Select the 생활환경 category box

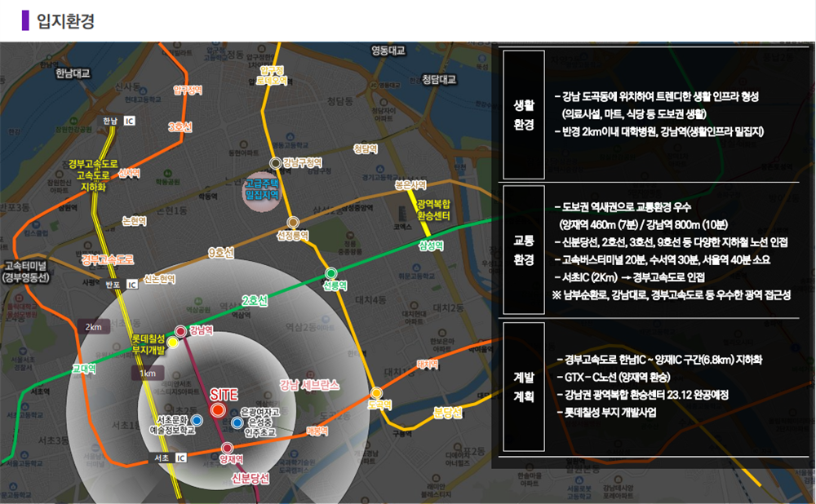[524, 114]
